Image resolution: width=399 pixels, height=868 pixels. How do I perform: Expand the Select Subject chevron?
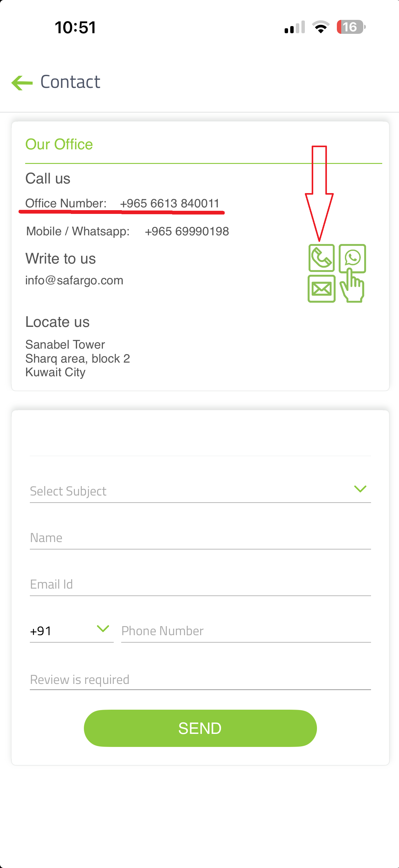(360, 489)
